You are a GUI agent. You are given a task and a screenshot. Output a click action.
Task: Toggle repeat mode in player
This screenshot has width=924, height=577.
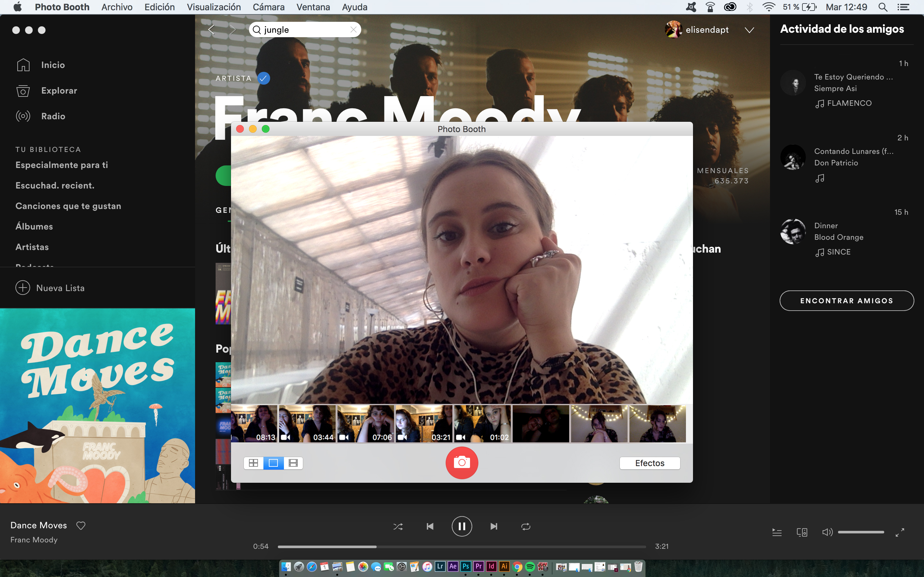pos(526,527)
